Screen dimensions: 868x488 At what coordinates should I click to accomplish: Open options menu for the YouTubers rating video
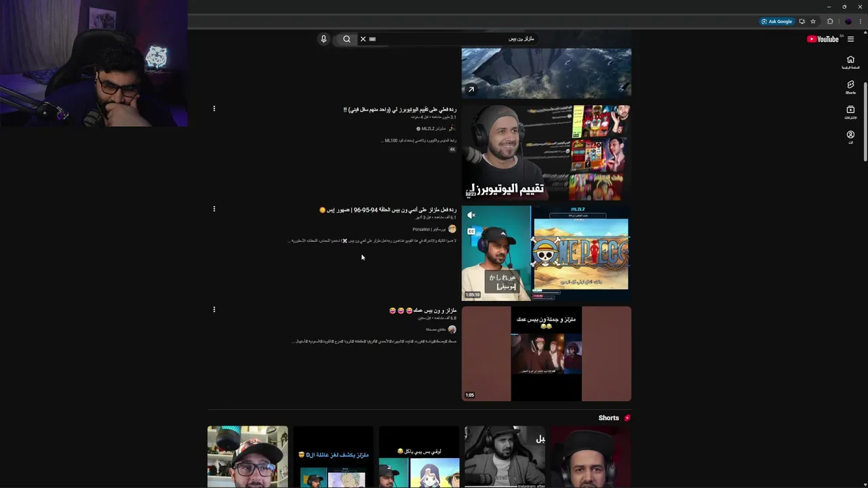point(214,108)
